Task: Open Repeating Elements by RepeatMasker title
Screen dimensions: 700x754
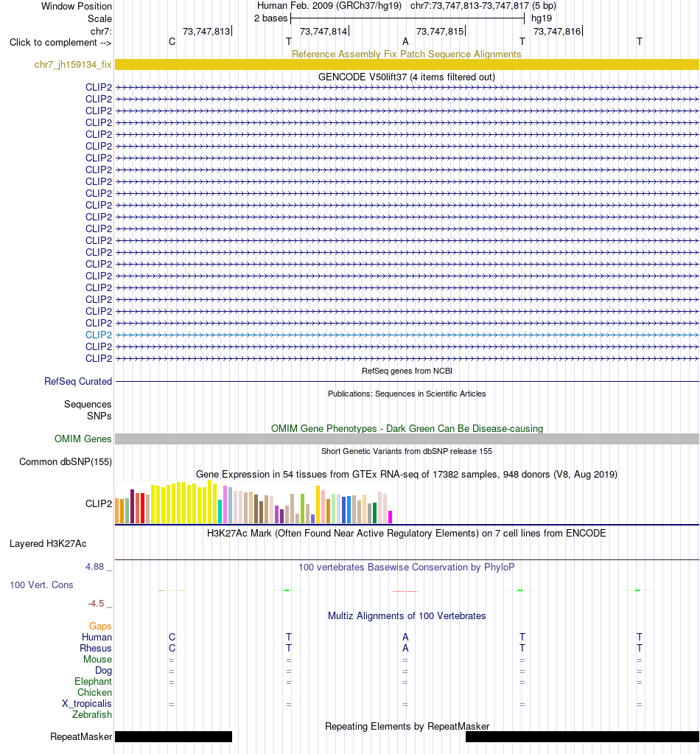Action: pos(407,726)
